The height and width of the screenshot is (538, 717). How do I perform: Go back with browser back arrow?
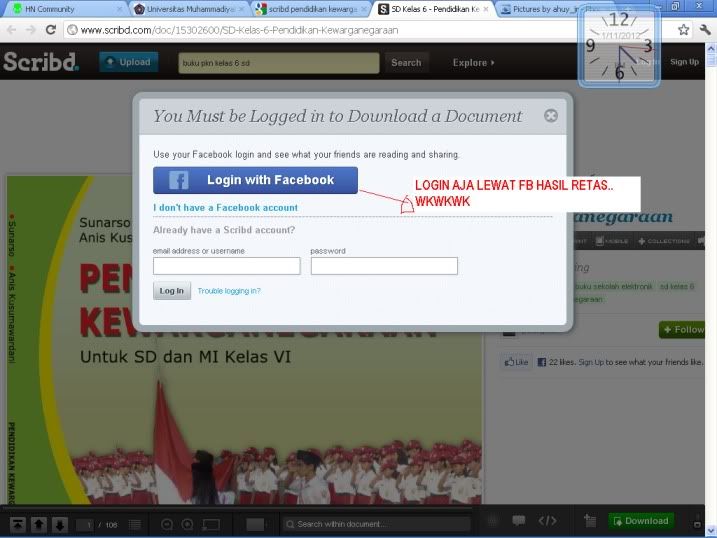[11, 30]
